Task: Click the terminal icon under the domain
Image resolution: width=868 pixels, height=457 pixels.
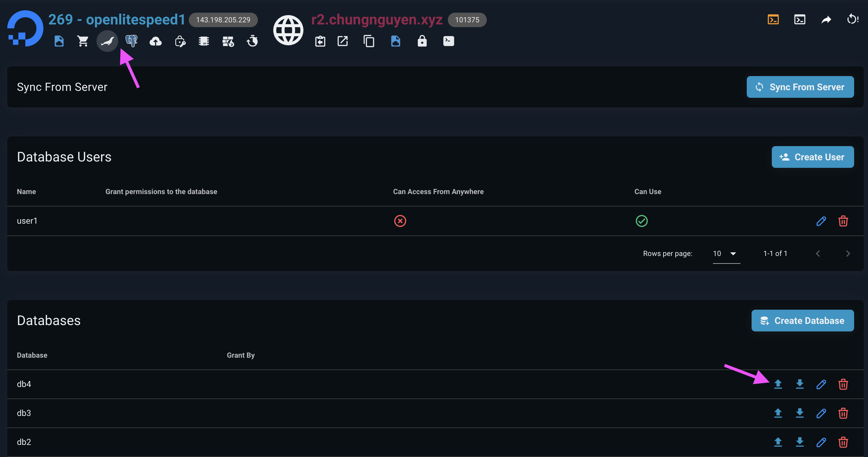Action: pyautogui.click(x=448, y=41)
